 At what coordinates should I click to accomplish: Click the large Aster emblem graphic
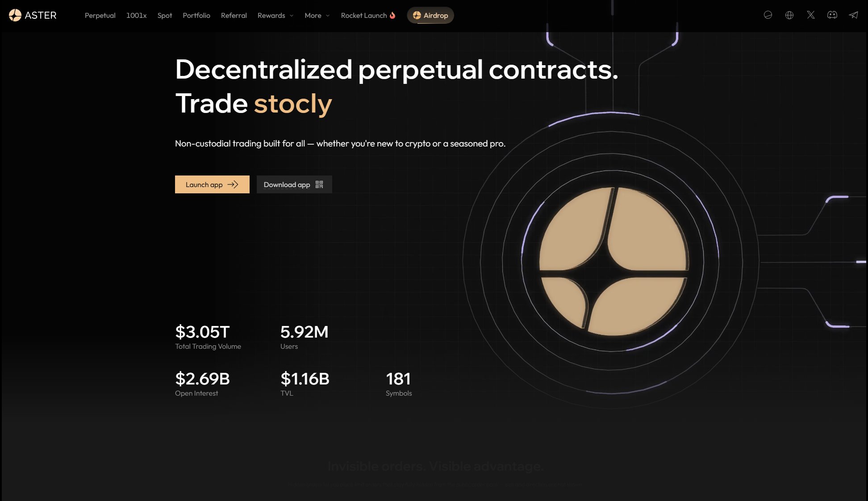point(613,261)
